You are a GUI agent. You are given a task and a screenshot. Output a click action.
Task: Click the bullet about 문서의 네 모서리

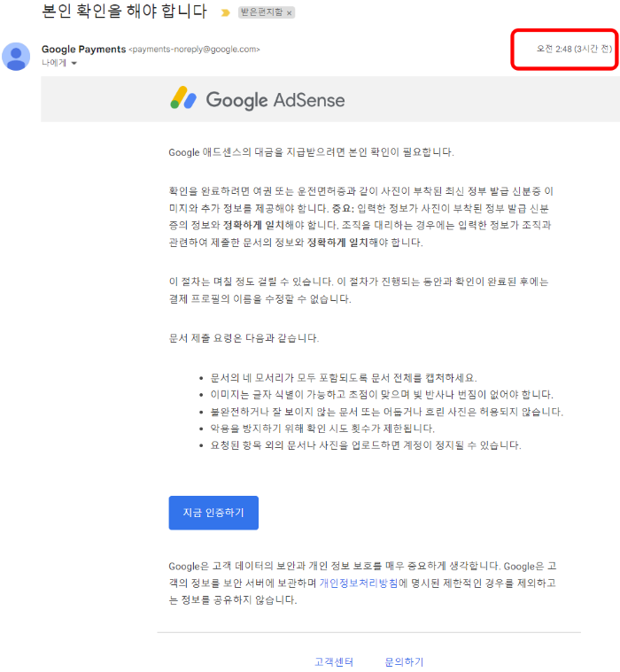click(x=344, y=377)
